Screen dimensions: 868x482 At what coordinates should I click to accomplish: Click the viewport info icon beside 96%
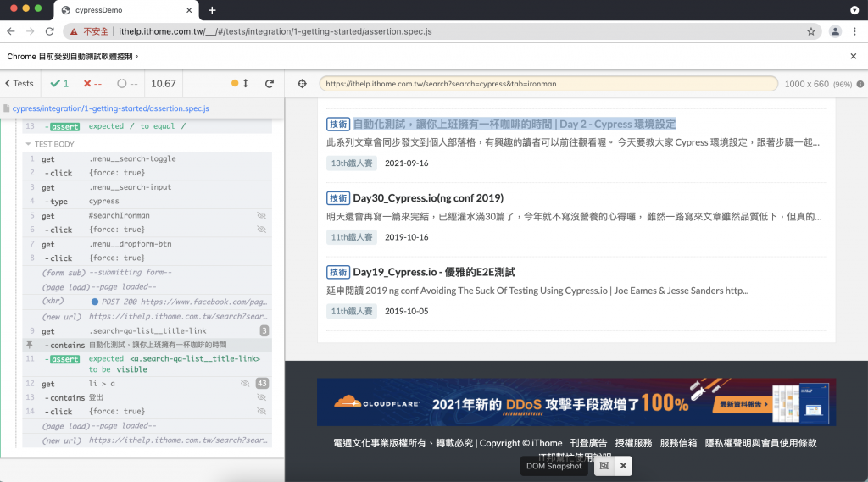point(860,84)
